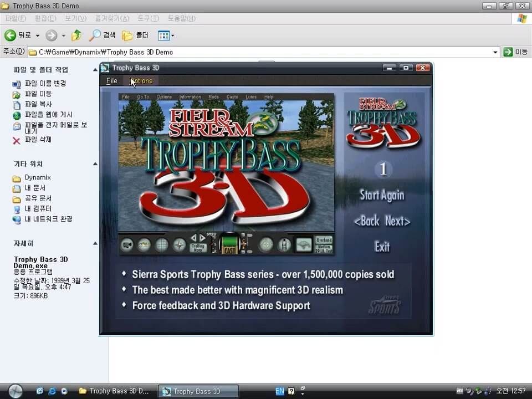Collapse the 파일 및 폴더 작업 section
Image resolution: width=532 pixels, height=399 pixels.
(95, 70)
